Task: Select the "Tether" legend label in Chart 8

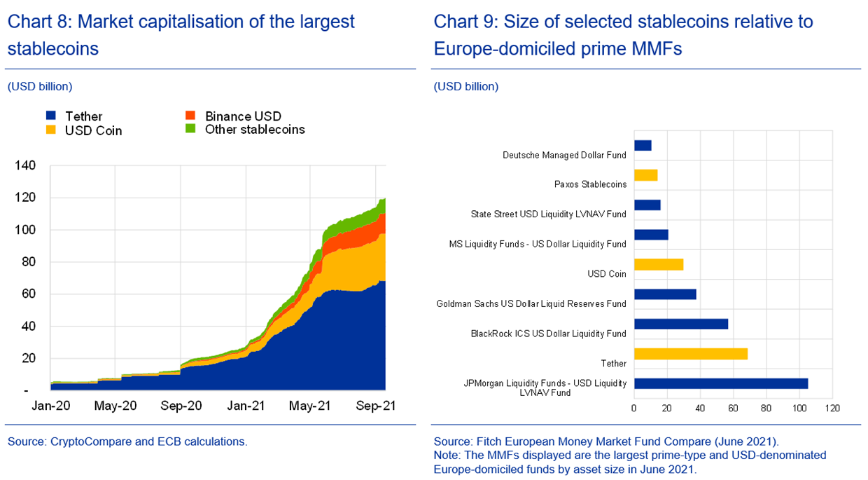Action: tap(84, 116)
